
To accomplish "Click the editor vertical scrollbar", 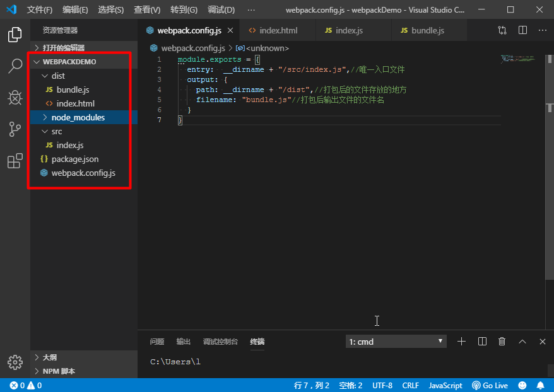I will click(x=550, y=166).
